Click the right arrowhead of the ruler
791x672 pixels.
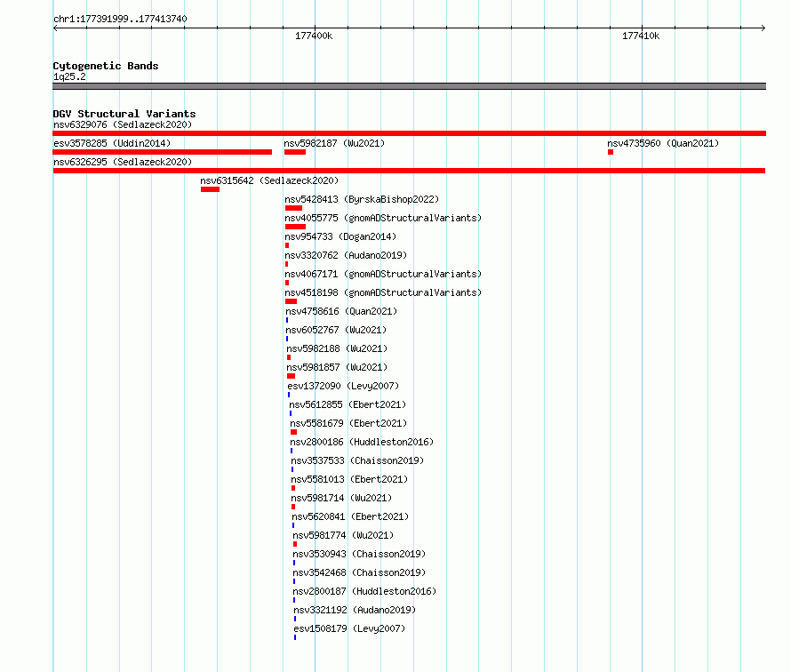click(x=763, y=28)
